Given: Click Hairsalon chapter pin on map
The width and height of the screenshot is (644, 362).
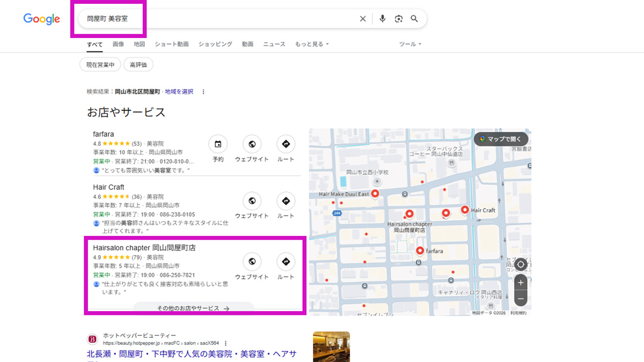Looking at the screenshot, I should click(x=409, y=214).
